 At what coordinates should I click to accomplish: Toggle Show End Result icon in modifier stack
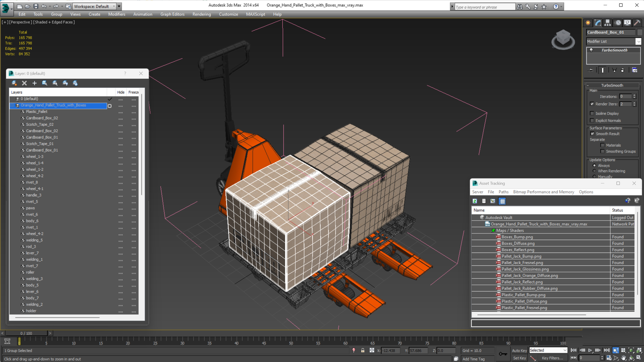(x=602, y=70)
